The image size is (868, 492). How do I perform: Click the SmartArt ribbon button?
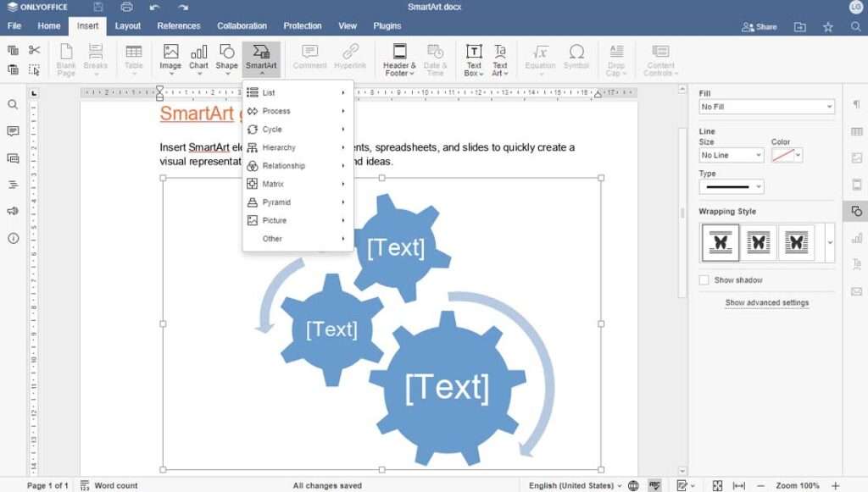261,59
